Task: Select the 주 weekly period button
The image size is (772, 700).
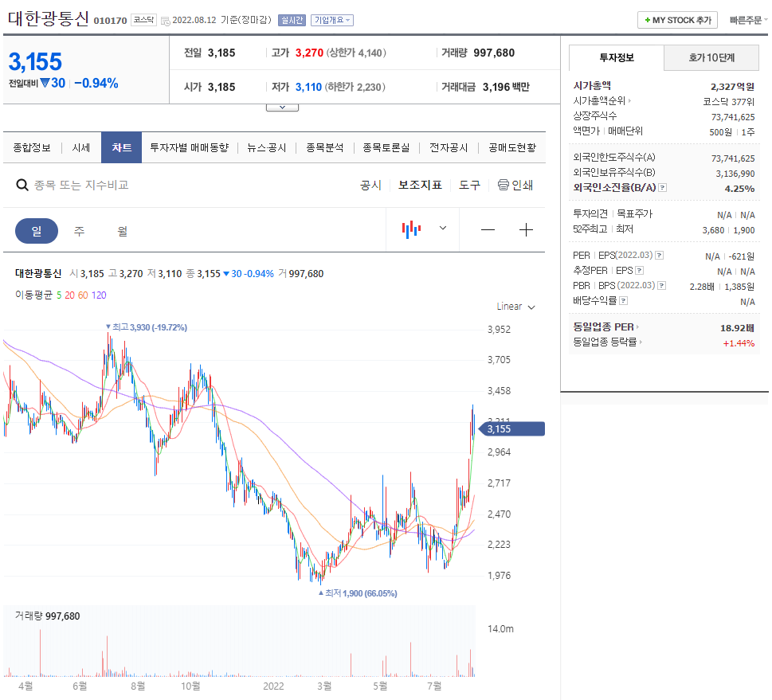Action: (79, 231)
